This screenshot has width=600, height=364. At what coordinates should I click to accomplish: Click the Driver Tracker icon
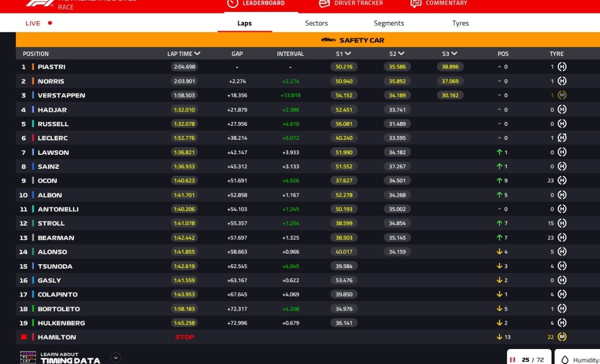click(324, 3)
